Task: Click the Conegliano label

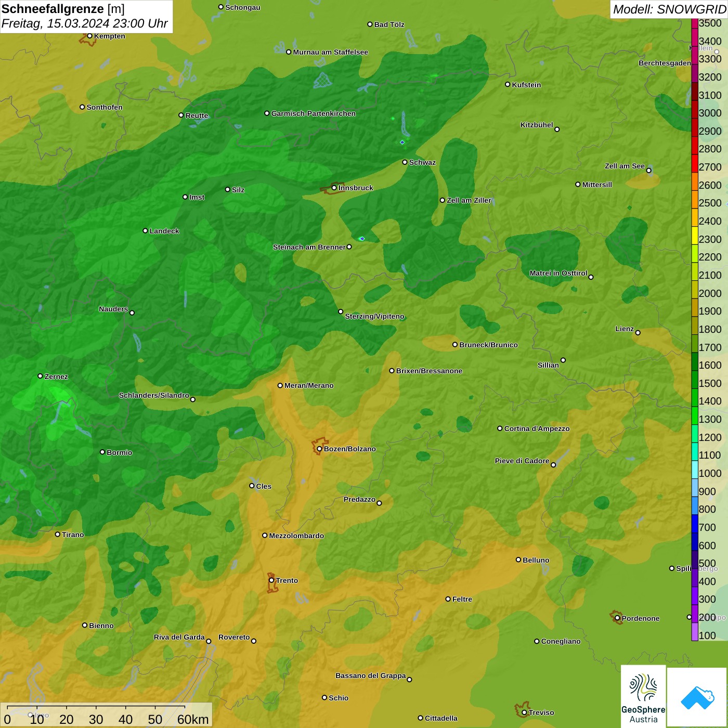Action: 561,641
